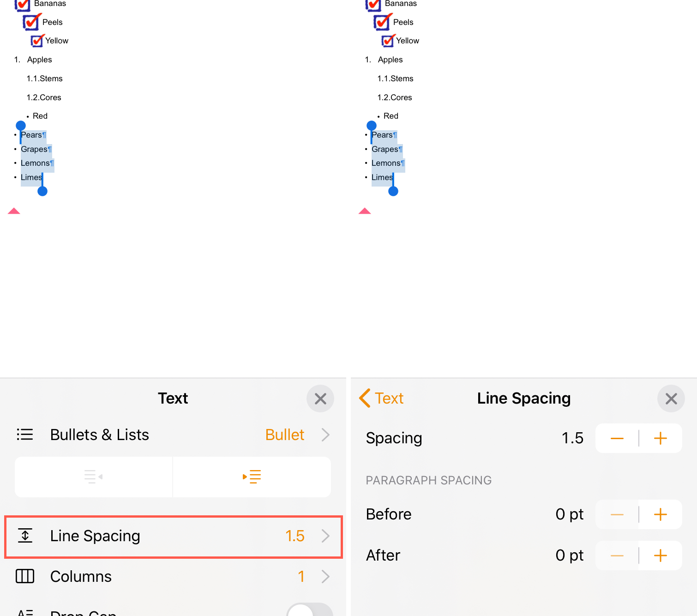The width and height of the screenshot is (697, 616).
Task: Increase the Spacing value
Action: (x=661, y=438)
